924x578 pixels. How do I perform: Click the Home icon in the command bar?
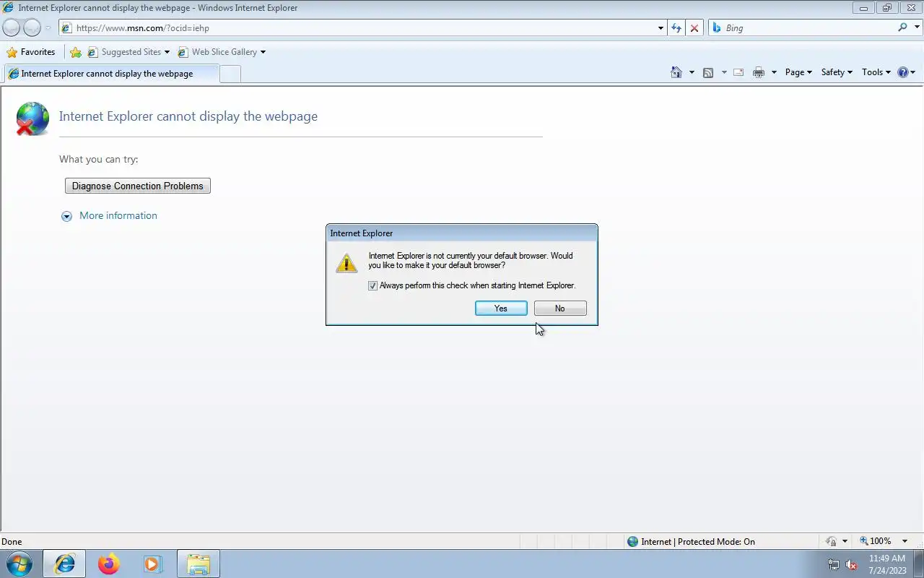click(676, 72)
